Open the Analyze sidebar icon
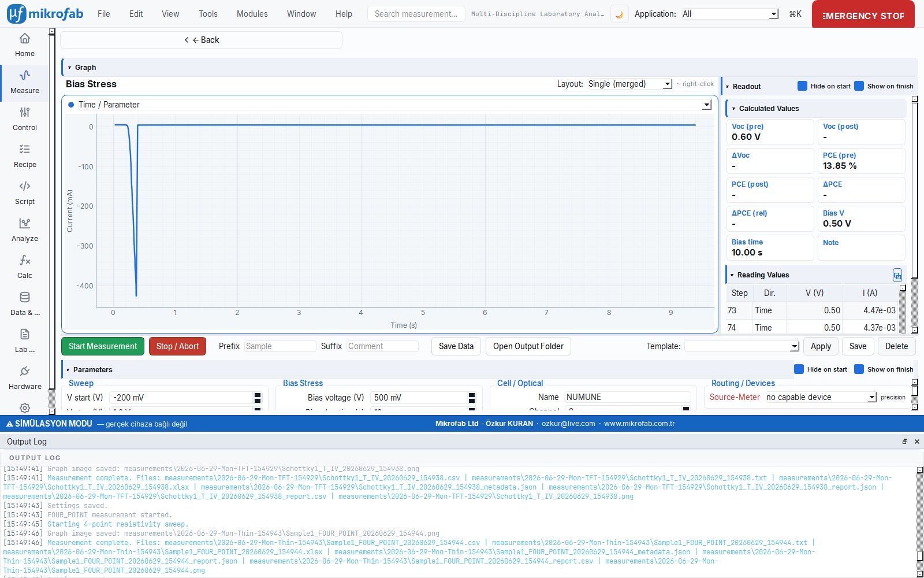 pyautogui.click(x=25, y=231)
